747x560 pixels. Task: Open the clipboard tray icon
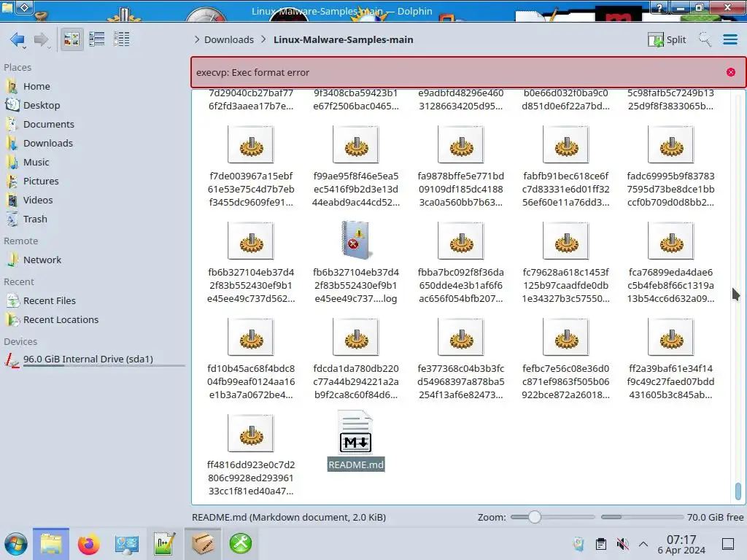(601, 544)
